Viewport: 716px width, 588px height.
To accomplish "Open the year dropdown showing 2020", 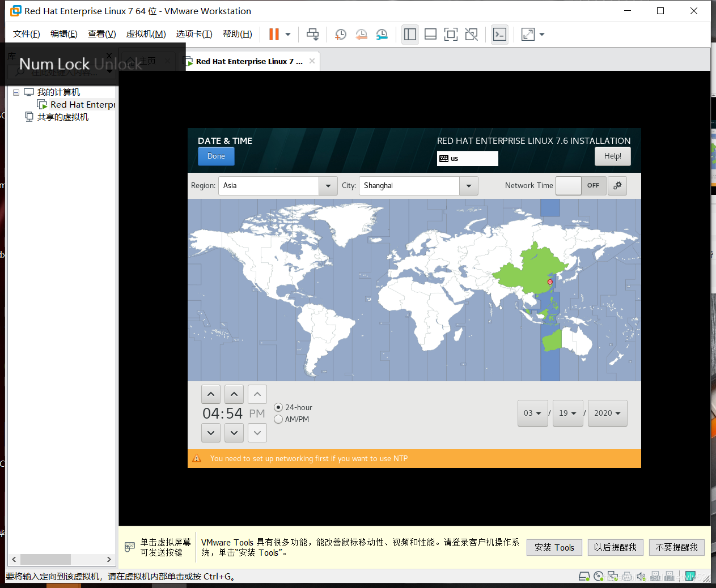I will [x=608, y=414].
